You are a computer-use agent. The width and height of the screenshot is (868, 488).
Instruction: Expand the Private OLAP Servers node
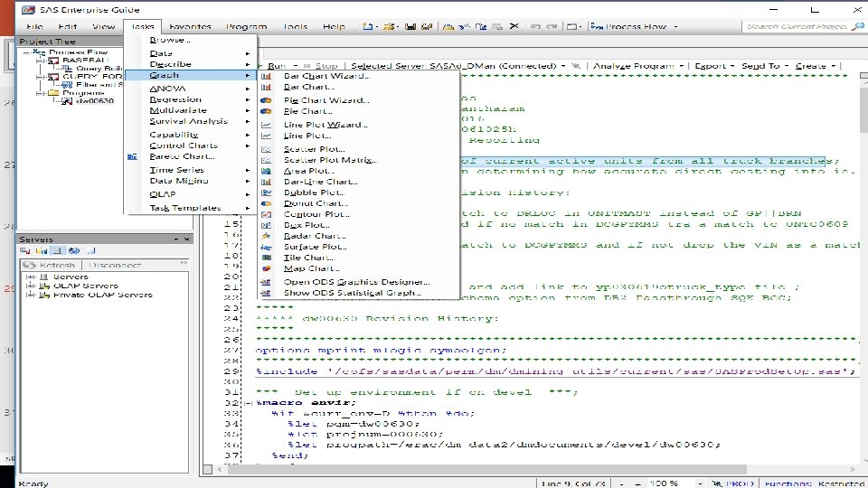click(x=31, y=295)
